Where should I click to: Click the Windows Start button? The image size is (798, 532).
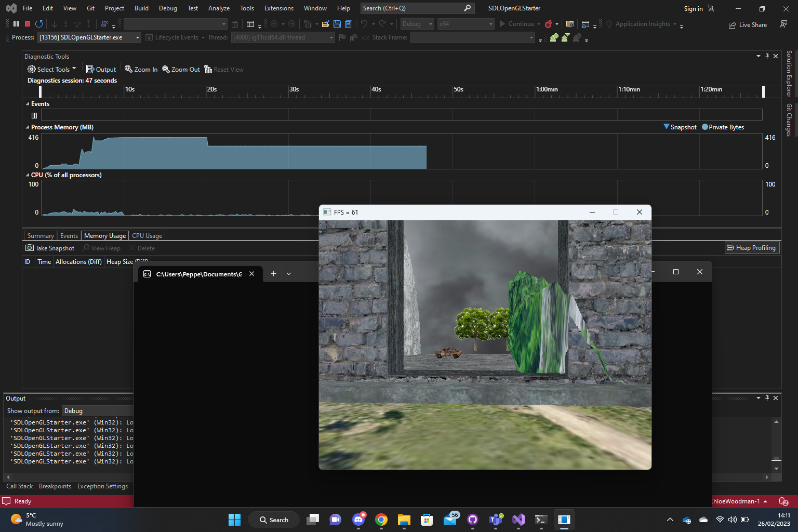tap(235, 520)
